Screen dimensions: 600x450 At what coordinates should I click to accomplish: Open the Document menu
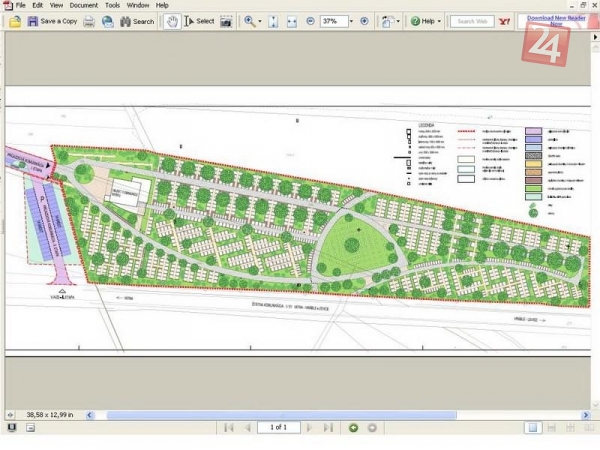[83, 5]
